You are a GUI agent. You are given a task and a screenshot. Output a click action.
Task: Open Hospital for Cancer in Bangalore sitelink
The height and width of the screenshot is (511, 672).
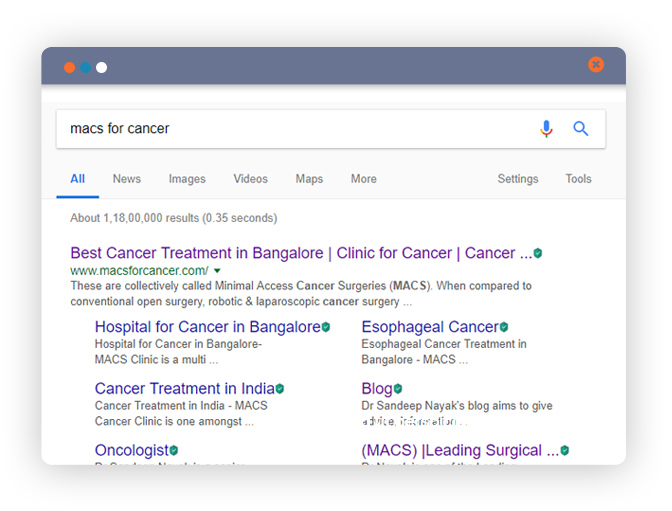[208, 327]
